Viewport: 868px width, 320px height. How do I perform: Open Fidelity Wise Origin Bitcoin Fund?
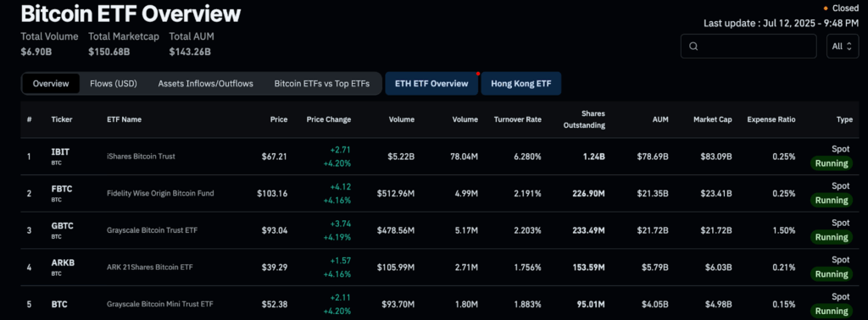[x=160, y=193]
